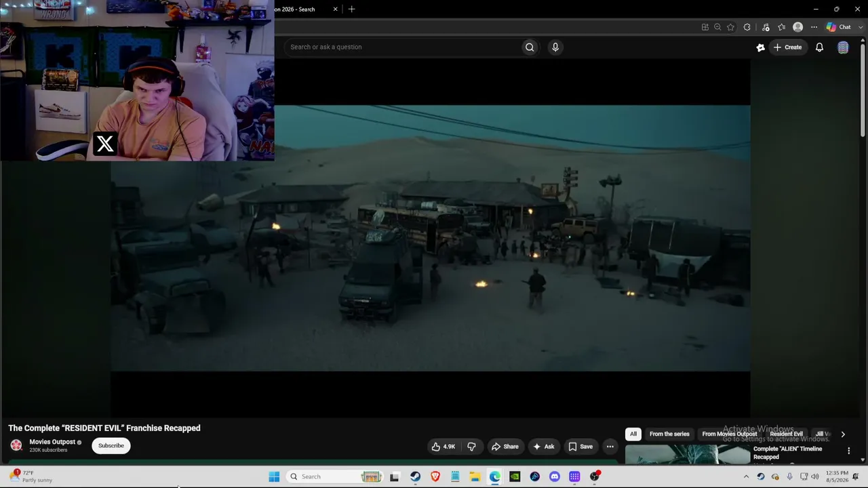Click the video player showing desert camp

(431, 238)
